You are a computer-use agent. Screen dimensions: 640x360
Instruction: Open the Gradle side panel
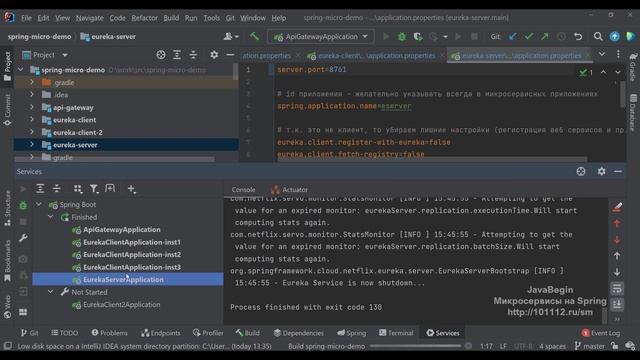pos(633,67)
